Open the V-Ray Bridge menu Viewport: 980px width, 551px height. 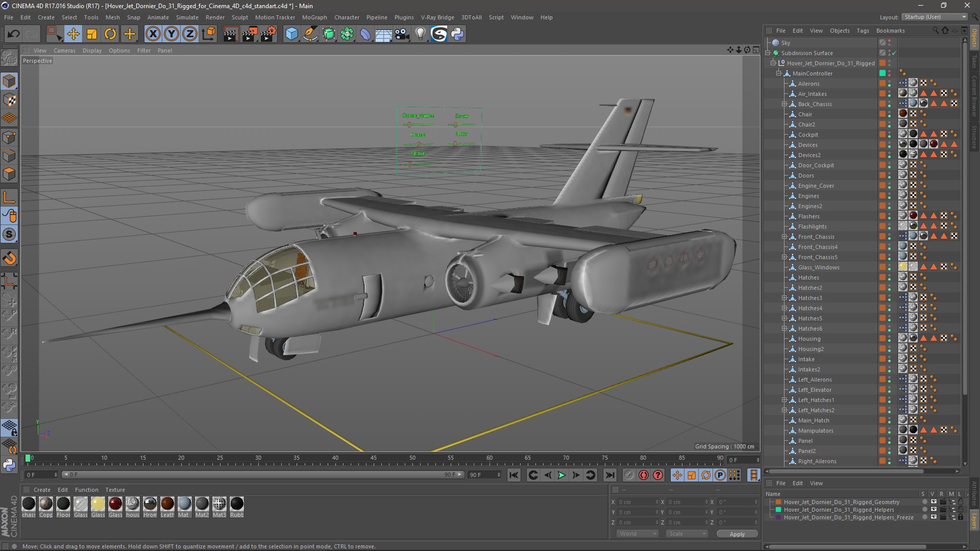437,17
